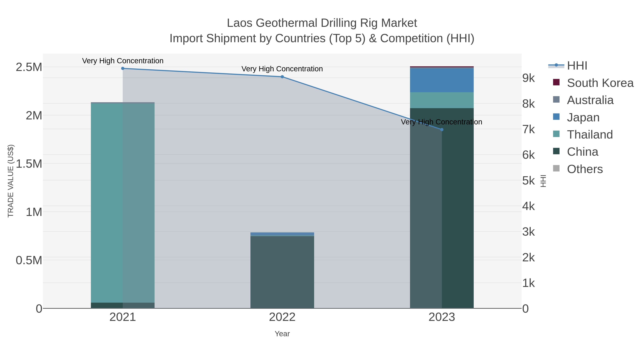Click the 9k right axis tick
This screenshot has height=362, width=644.
pyautogui.click(x=528, y=78)
